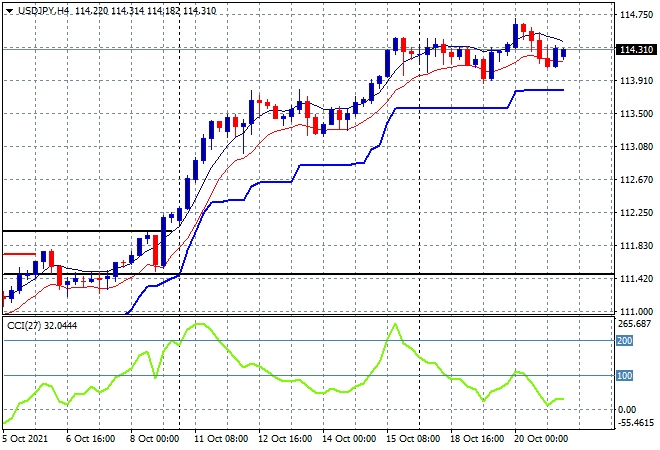The width and height of the screenshot is (660, 450).
Task: Click the 111.420 price scale value
Action: [636, 279]
